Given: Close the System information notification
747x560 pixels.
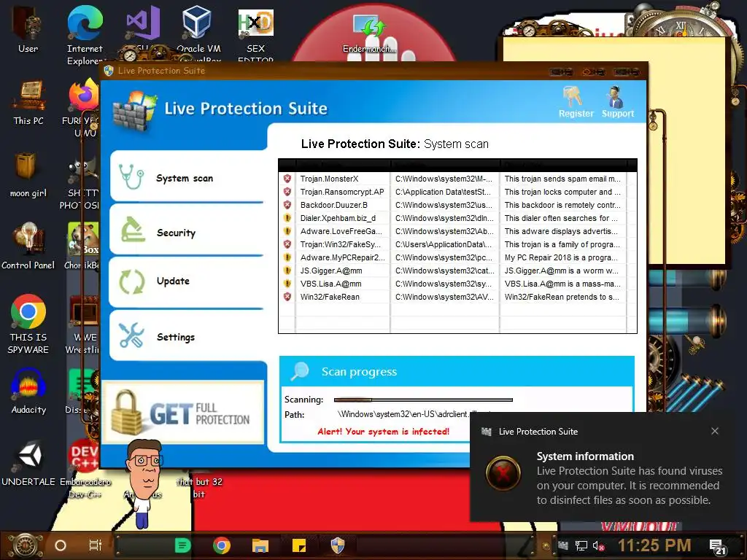Looking at the screenshot, I should 715,431.
